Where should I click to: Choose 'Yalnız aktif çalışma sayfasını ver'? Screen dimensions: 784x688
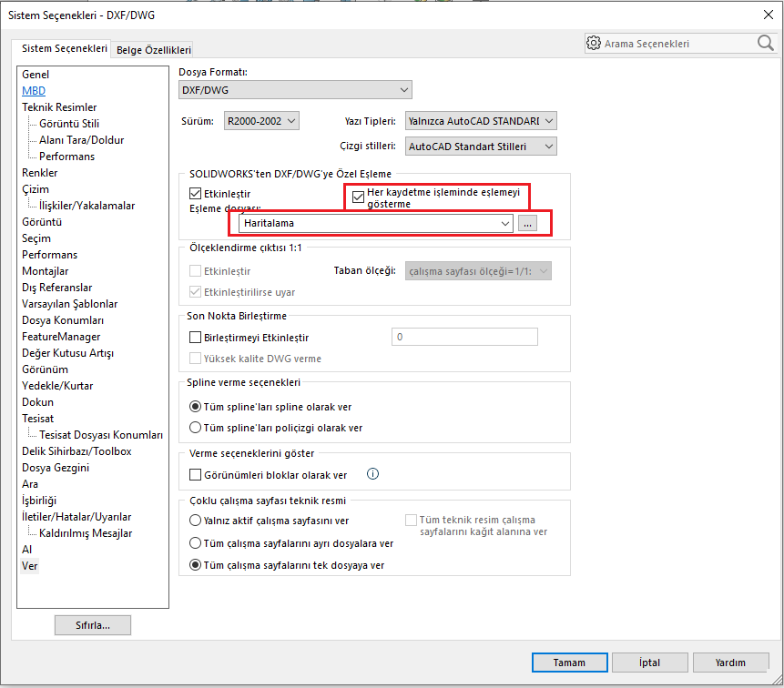[x=195, y=521]
